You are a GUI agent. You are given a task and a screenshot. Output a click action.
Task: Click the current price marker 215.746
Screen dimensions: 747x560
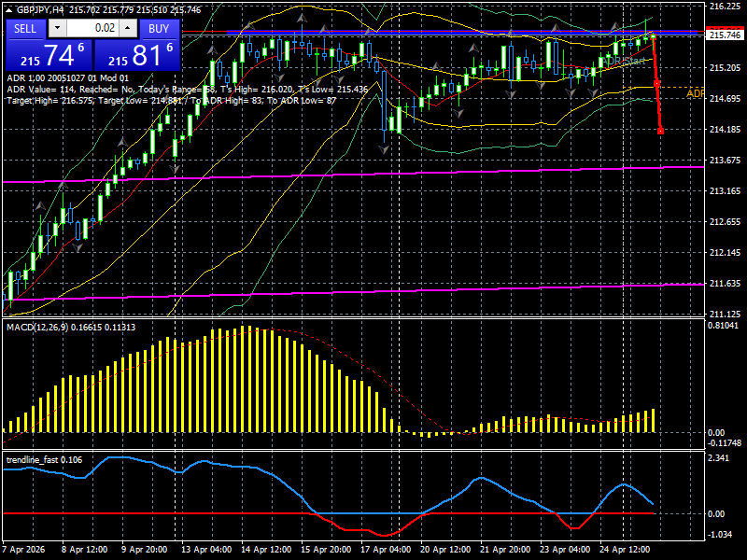725,35
